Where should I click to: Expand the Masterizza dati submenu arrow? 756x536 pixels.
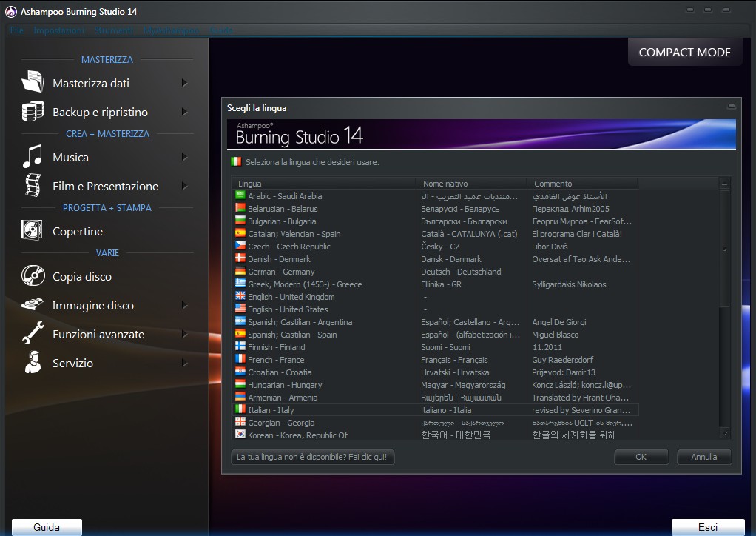point(184,83)
